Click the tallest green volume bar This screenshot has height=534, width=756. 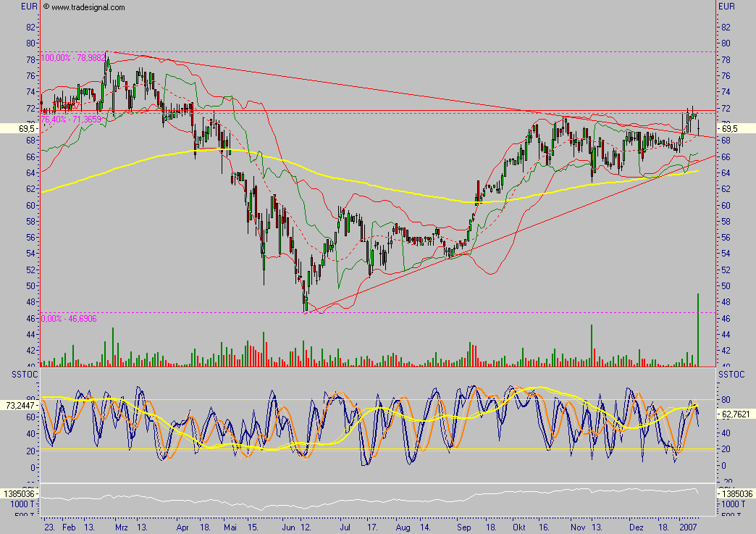click(698, 330)
